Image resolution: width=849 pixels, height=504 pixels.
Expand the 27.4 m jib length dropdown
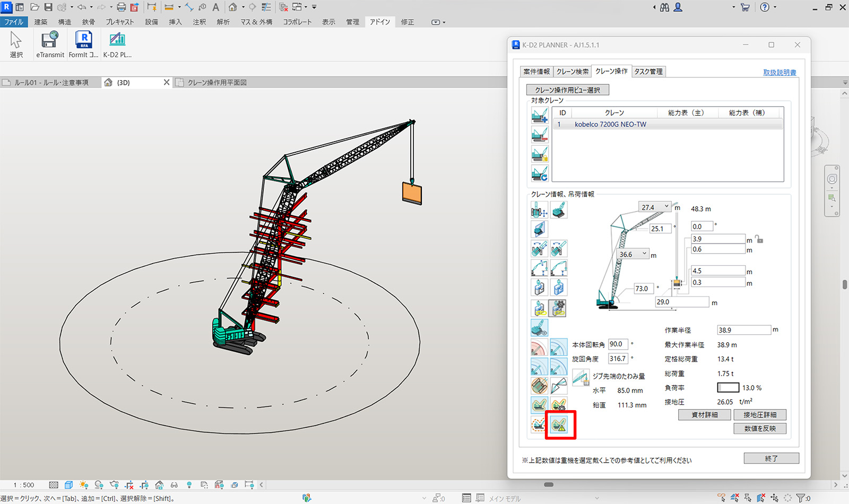pos(666,207)
